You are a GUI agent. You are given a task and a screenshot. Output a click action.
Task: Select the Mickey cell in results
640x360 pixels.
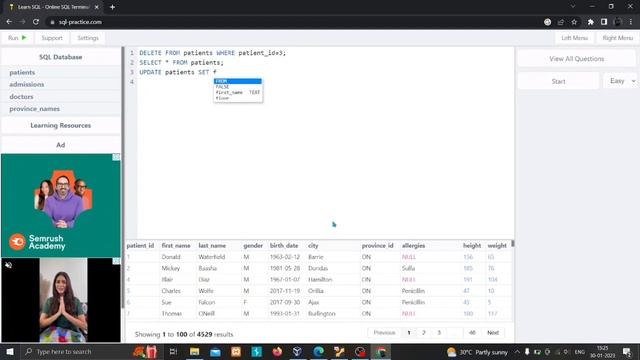171,269
